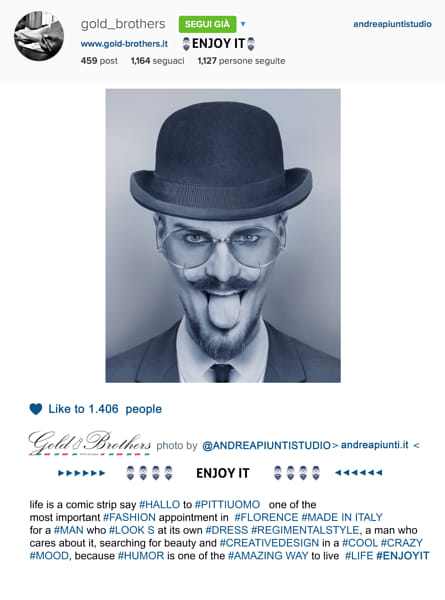
Task: Click the blue heart like icon
Action: coord(36,409)
